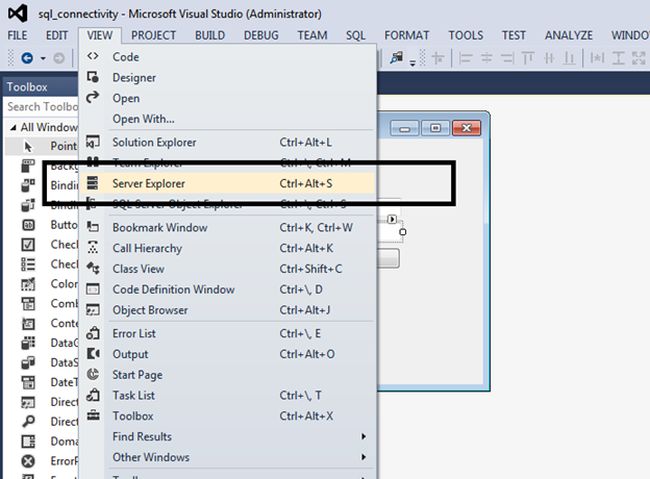This screenshot has width=650, height=479.
Task: Choose Solution Explorer menu entry
Action: (x=227, y=142)
